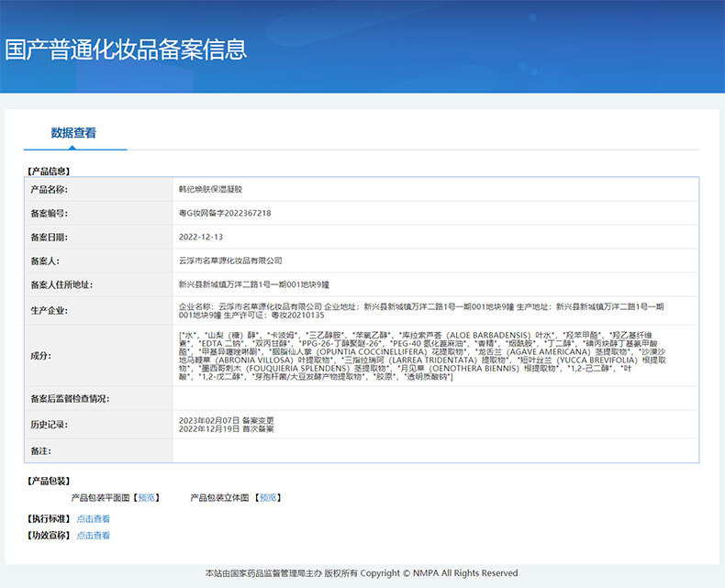This screenshot has height=588, width=725.
Task: Select the 【产品信息】 section heading
Action: (49, 172)
